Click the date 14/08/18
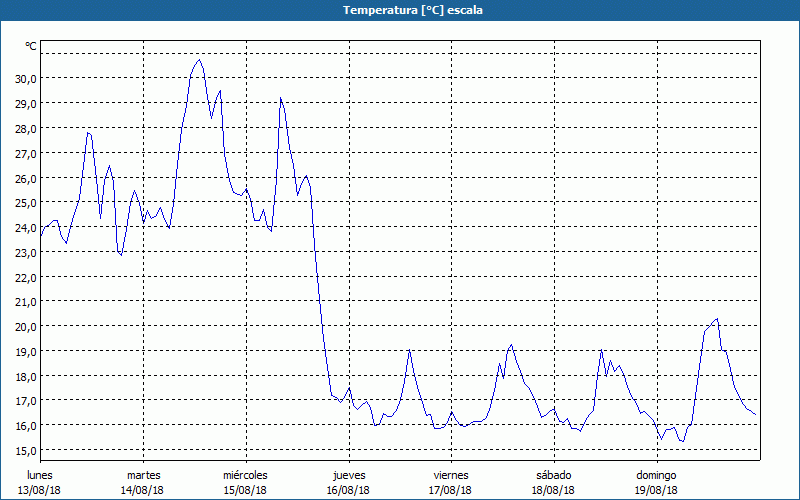Screen dimensions: 800x500 tap(142, 490)
